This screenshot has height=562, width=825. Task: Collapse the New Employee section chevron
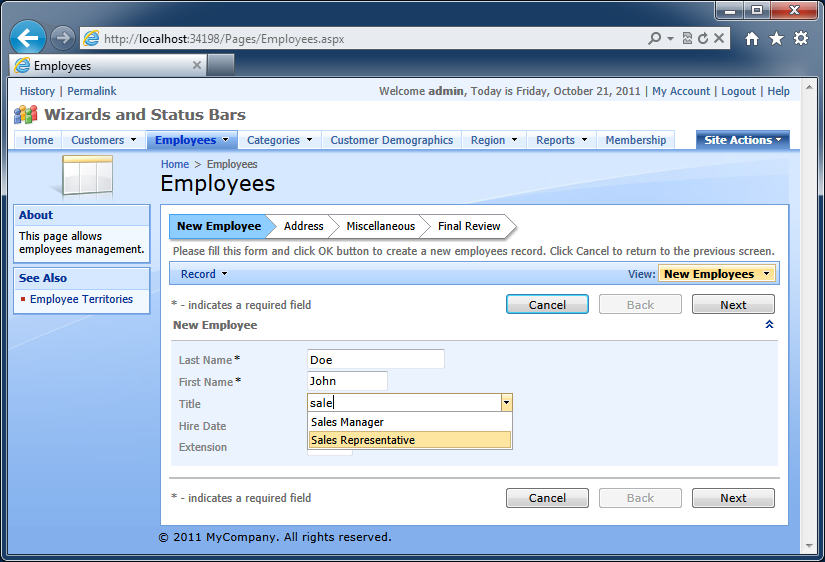[769, 324]
